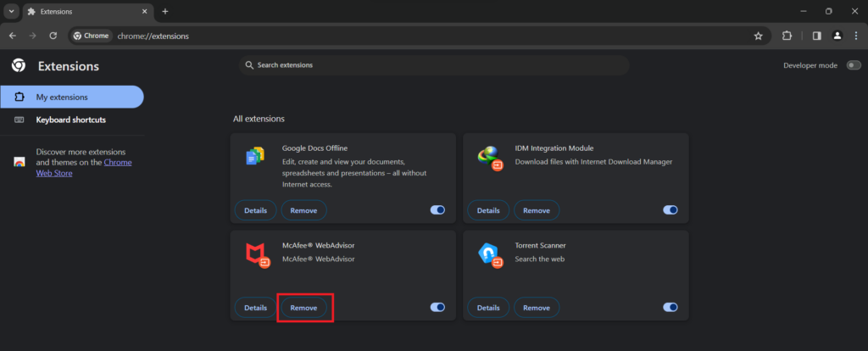Open the side panel icon
Screen dimensions: 868x351
816,36
